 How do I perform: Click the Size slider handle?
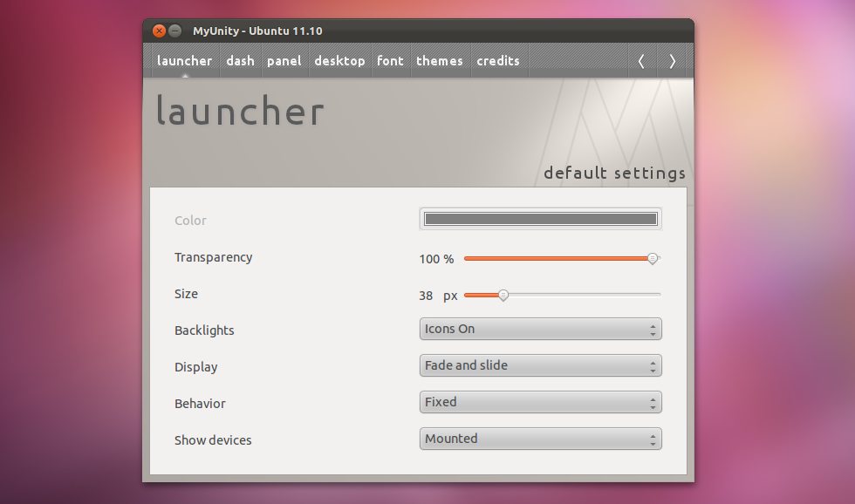coord(503,296)
